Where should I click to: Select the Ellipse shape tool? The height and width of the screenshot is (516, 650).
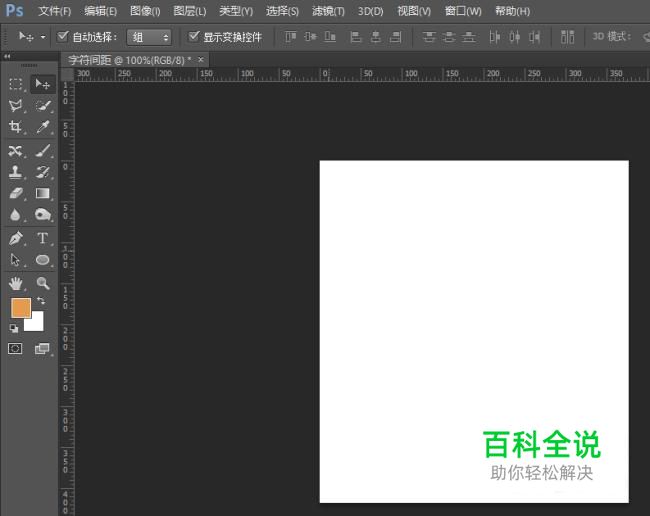pos(43,260)
